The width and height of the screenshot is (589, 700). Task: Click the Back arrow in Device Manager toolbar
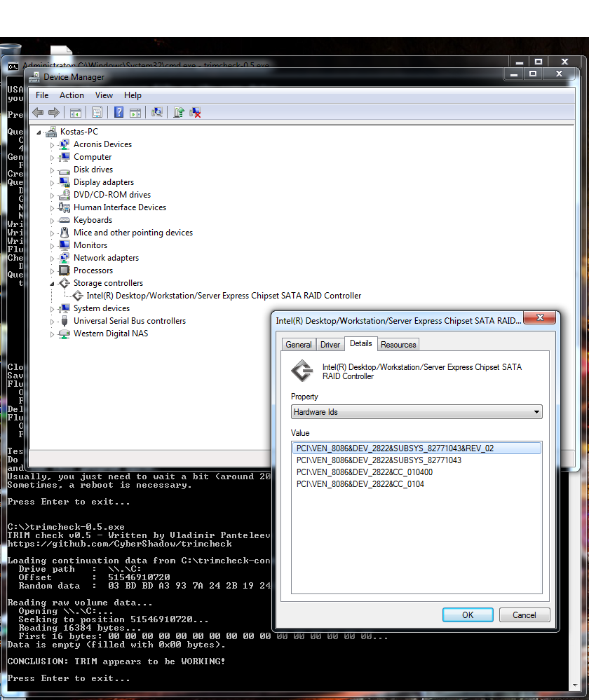(38, 113)
